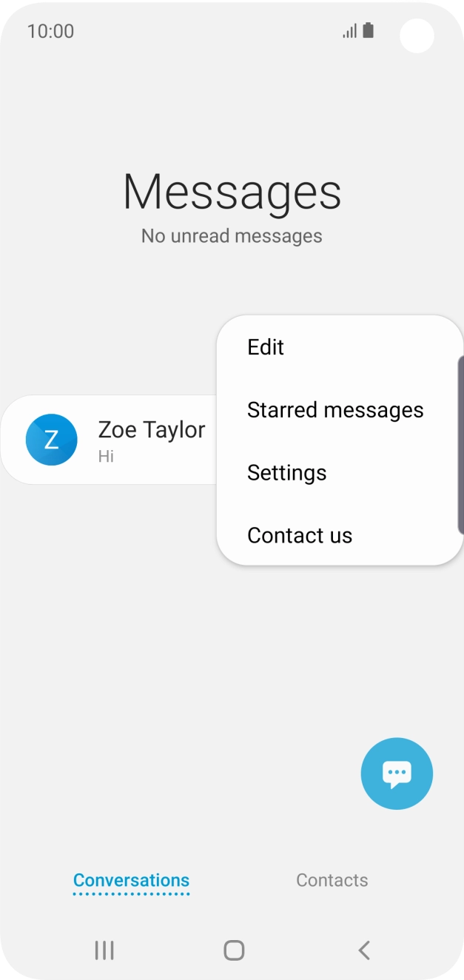Tap the 'No unread messages' subtitle
Image resolution: width=464 pixels, height=980 pixels.
pyautogui.click(x=232, y=236)
